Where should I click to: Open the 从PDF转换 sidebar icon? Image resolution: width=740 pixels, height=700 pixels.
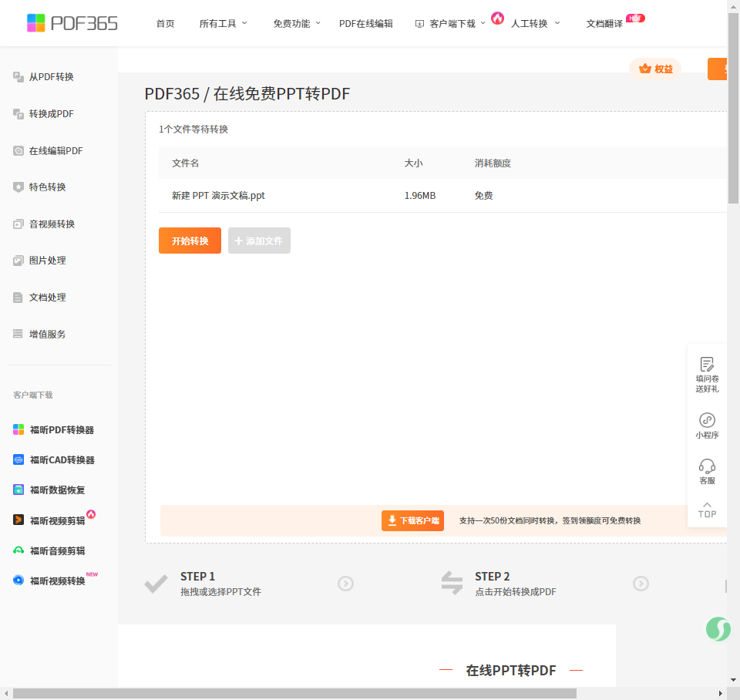[x=18, y=77]
